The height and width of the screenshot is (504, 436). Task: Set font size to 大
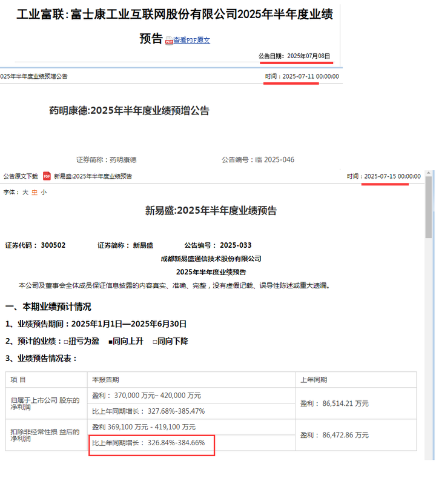[25, 192]
